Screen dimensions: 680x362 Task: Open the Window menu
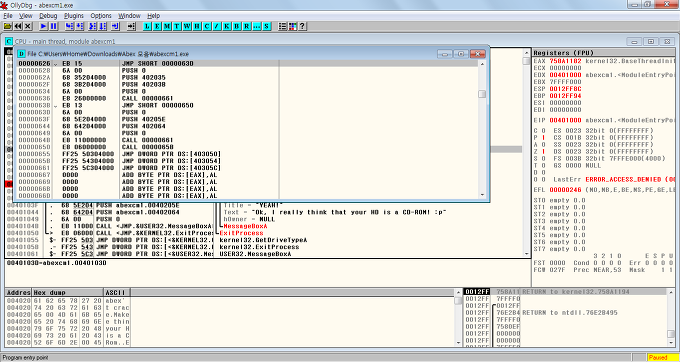click(129, 16)
